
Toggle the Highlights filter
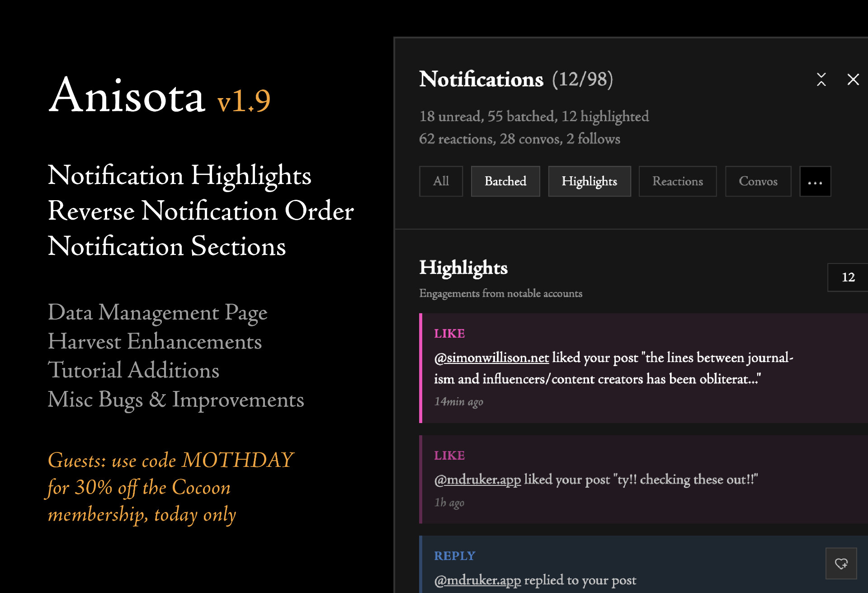point(589,182)
